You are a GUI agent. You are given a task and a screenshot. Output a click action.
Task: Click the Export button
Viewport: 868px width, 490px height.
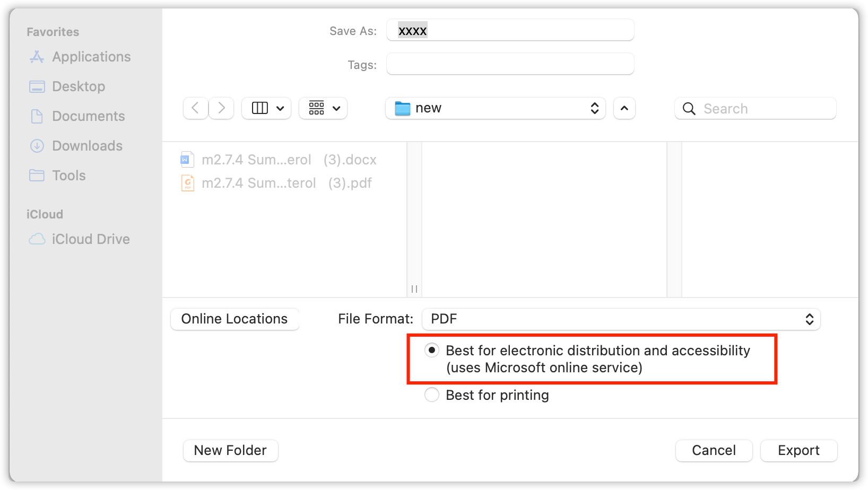pos(798,451)
